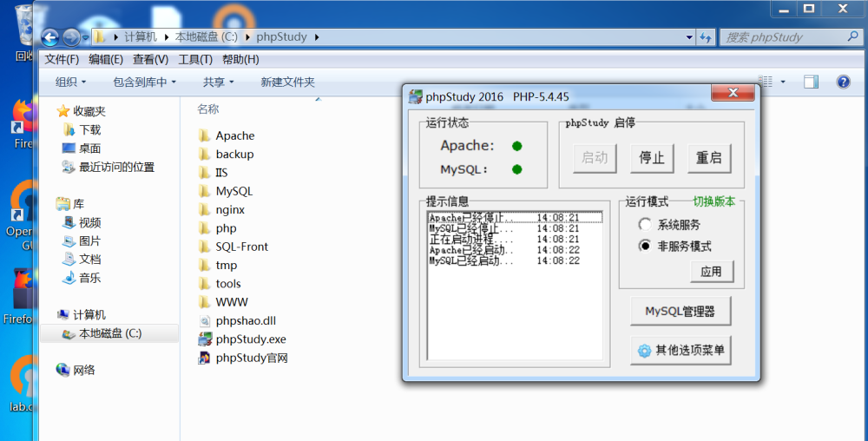Image resolution: width=868 pixels, height=441 pixels.
Task: Select 文档 library in navigation pane
Action: point(89,260)
